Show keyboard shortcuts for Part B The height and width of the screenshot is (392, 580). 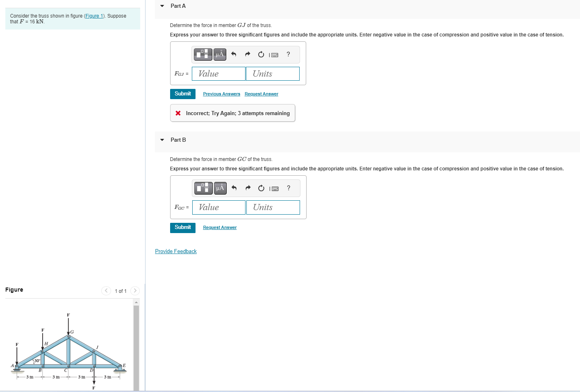click(274, 188)
